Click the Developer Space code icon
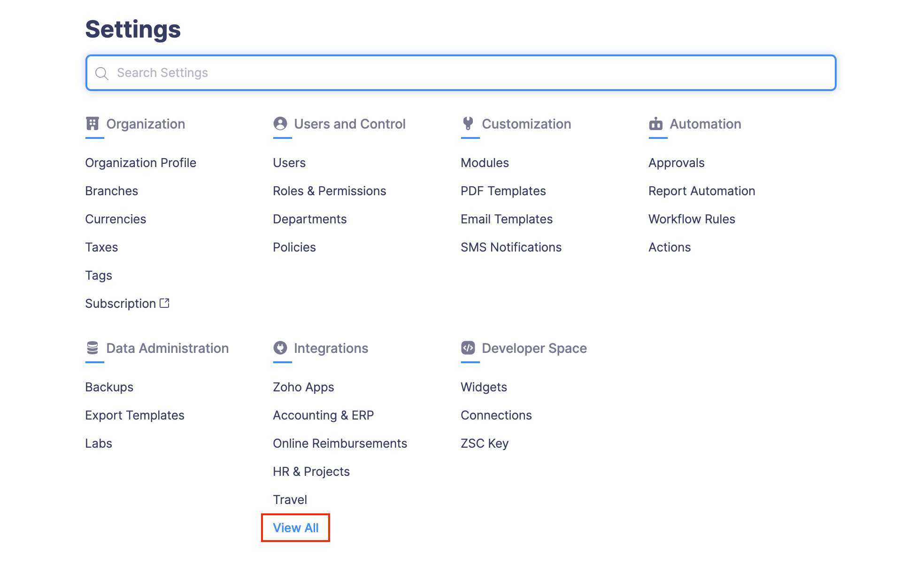Image resolution: width=924 pixels, height=565 pixels. (468, 348)
